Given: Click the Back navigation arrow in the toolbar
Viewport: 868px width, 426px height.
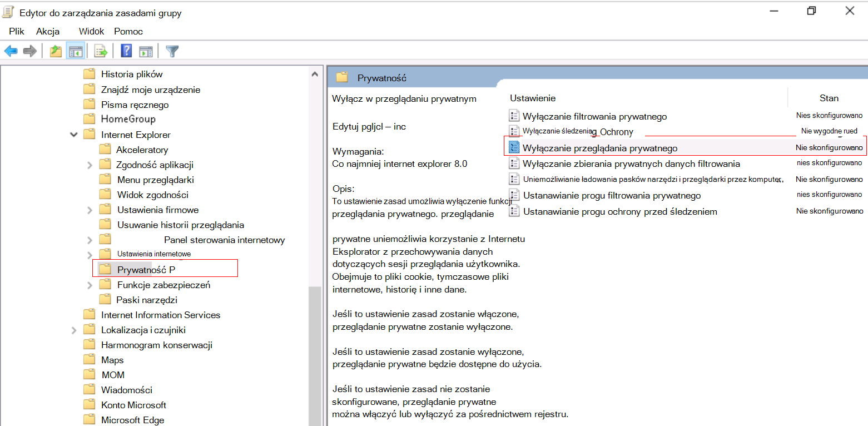Looking at the screenshot, I should (11, 51).
